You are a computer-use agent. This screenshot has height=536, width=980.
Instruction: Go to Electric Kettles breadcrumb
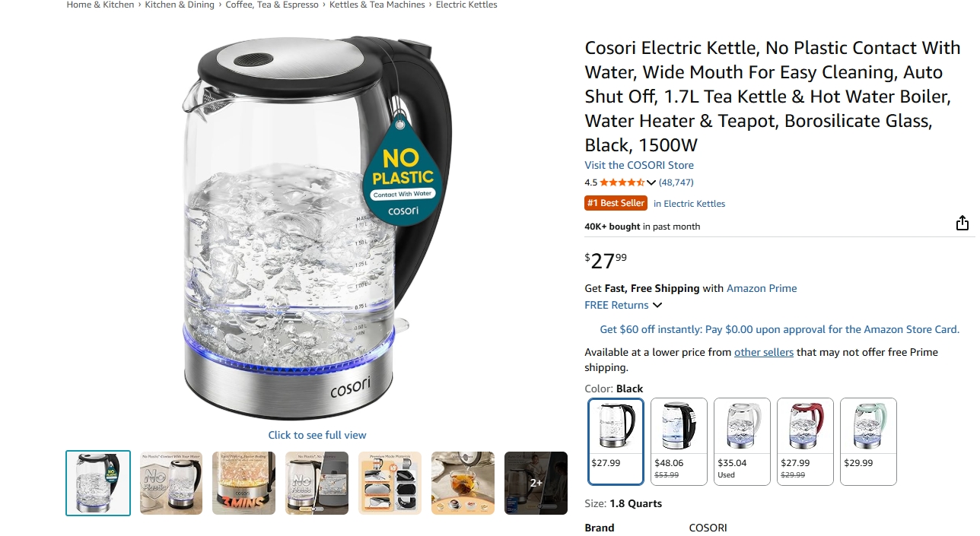tap(466, 5)
